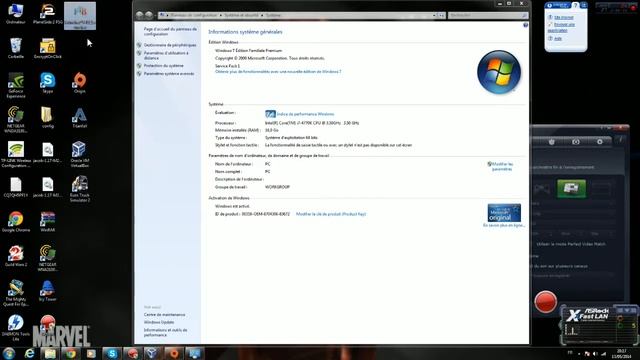Open Centre de maintenance link
640x360 pixels.
pos(164,315)
